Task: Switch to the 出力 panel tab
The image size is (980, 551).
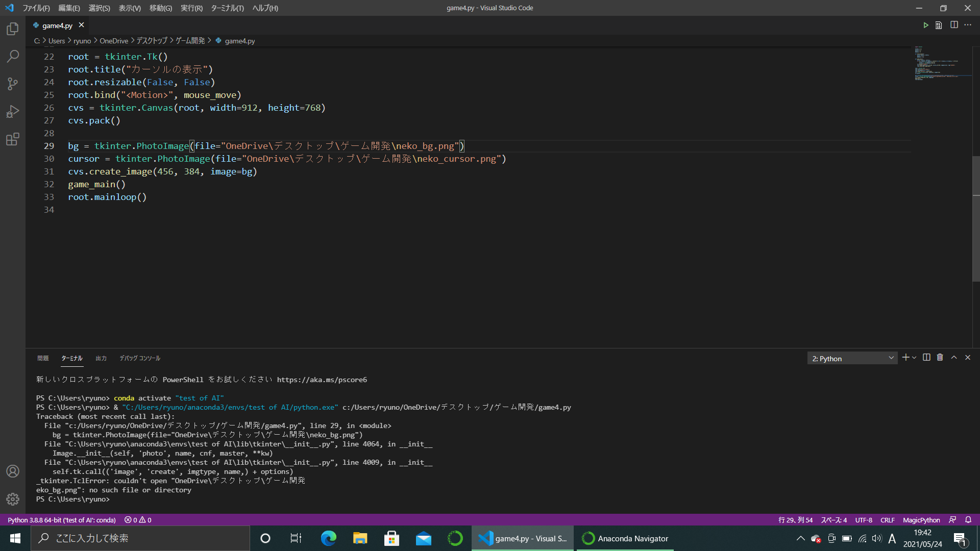Action: [101, 358]
